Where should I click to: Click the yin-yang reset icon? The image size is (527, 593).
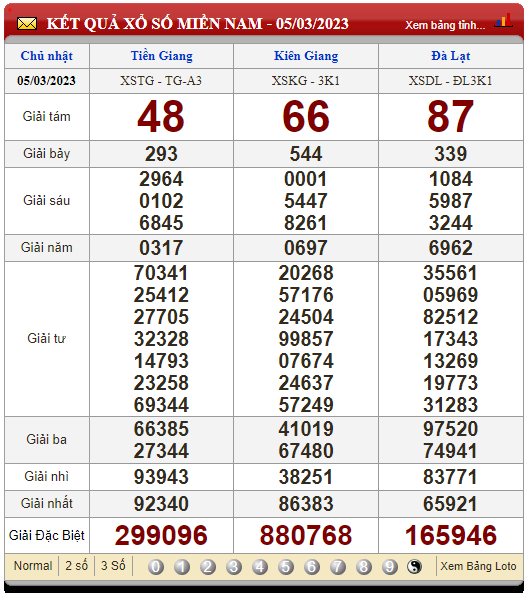(x=415, y=567)
